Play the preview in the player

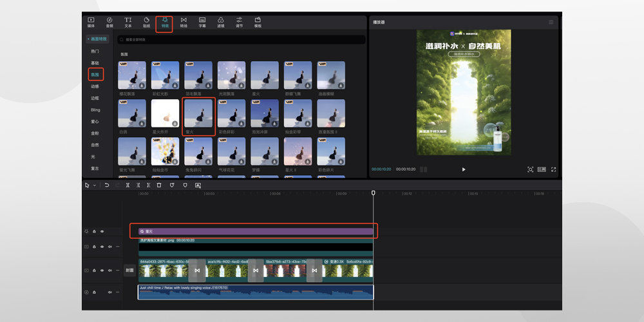coord(464,169)
